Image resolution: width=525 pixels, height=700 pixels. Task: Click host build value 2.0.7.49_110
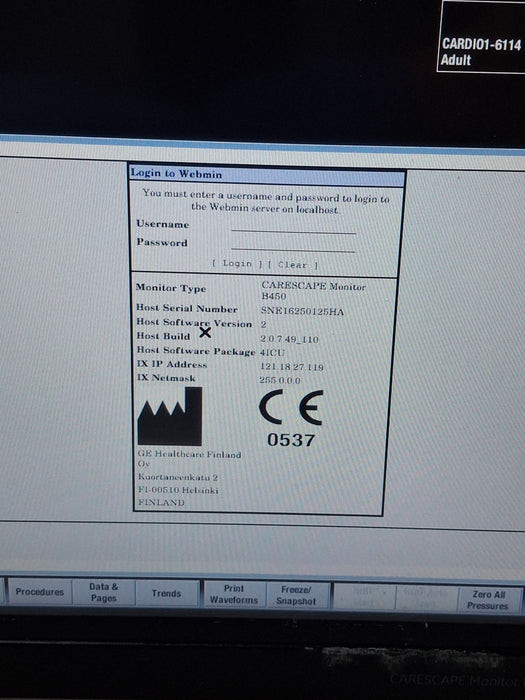[x=289, y=339]
